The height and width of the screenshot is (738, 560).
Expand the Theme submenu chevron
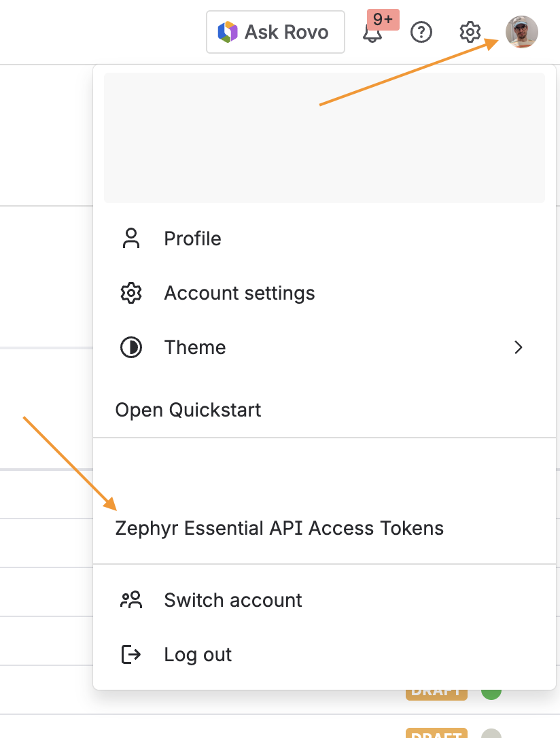[x=519, y=347]
